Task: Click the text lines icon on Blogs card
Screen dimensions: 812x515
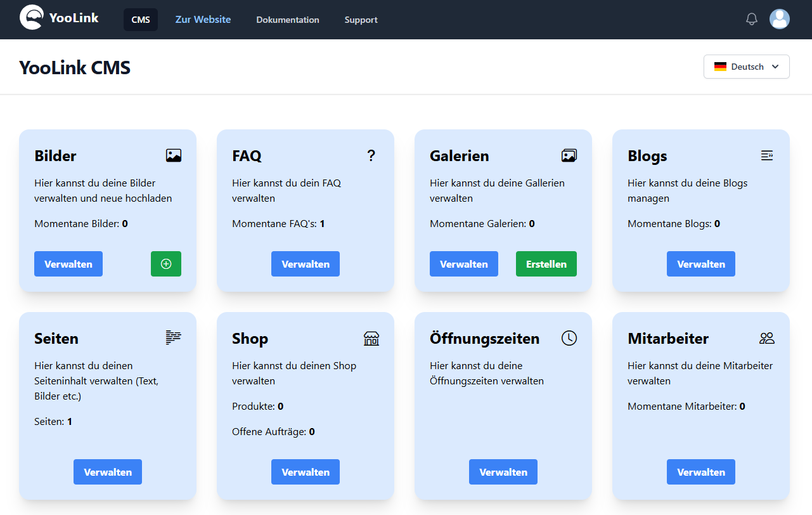Action: (767, 155)
